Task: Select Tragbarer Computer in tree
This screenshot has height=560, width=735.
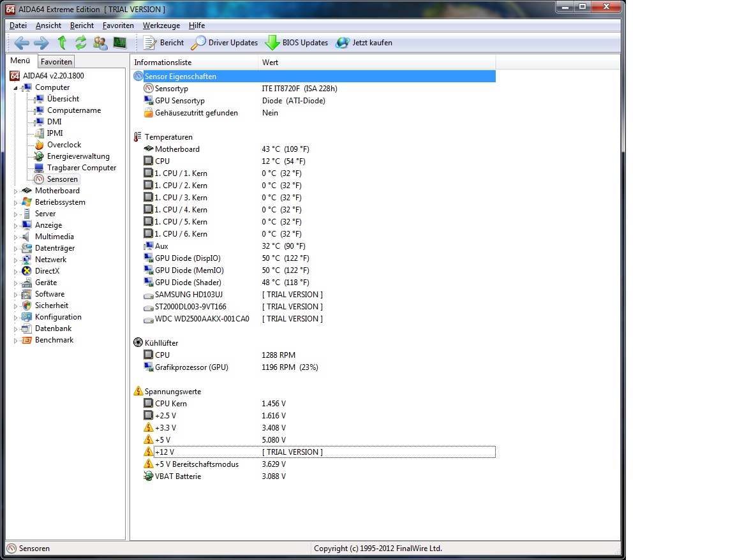Action: pyautogui.click(x=82, y=168)
